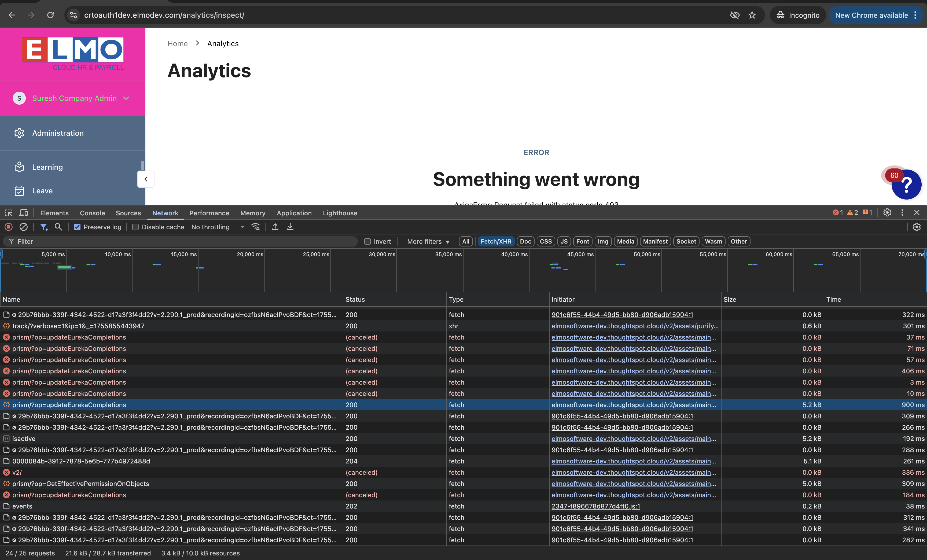Click the import HAR upload icon
Viewport: 927px width, 560px height.
click(x=275, y=227)
